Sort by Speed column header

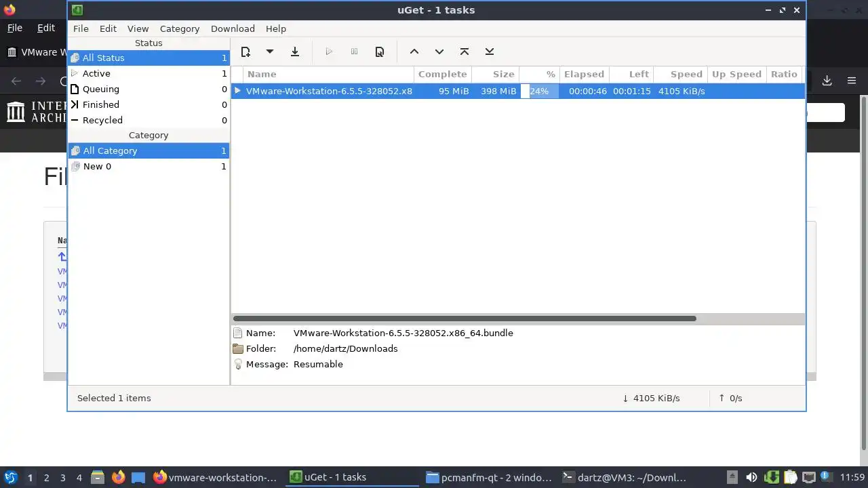[680, 74]
